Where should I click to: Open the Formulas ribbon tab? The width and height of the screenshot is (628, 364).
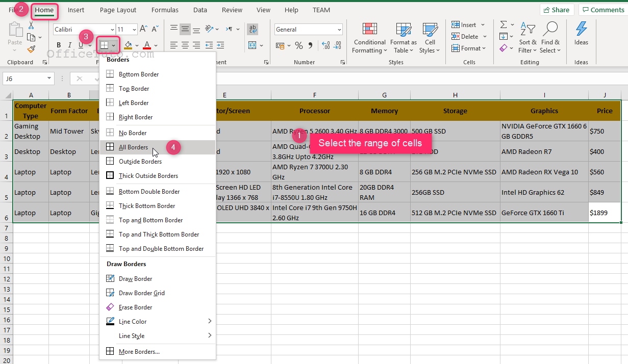point(165,10)
